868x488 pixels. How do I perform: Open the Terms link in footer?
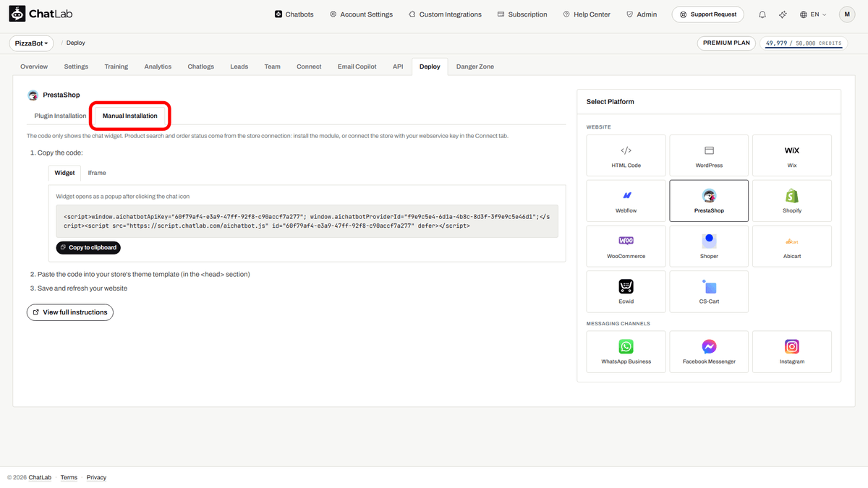click(69, 478)
